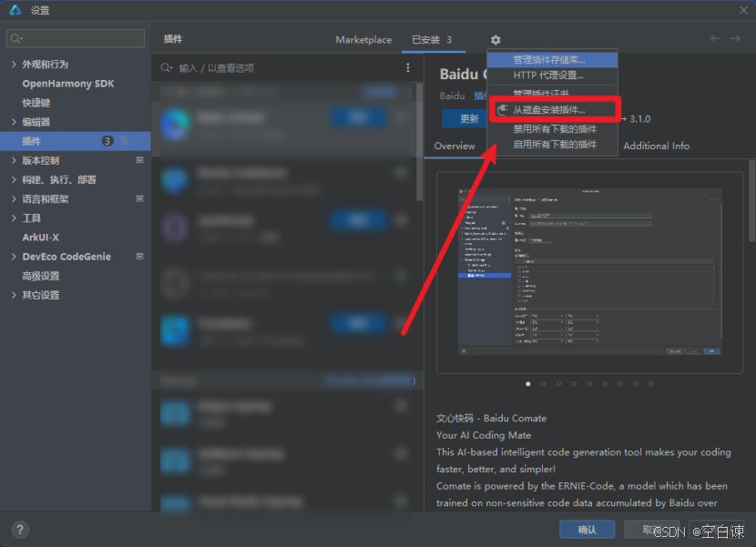Screen dimensions: 756x547
Task: Open HTTP 代理设置... from the menu
Action: point(552,76)
